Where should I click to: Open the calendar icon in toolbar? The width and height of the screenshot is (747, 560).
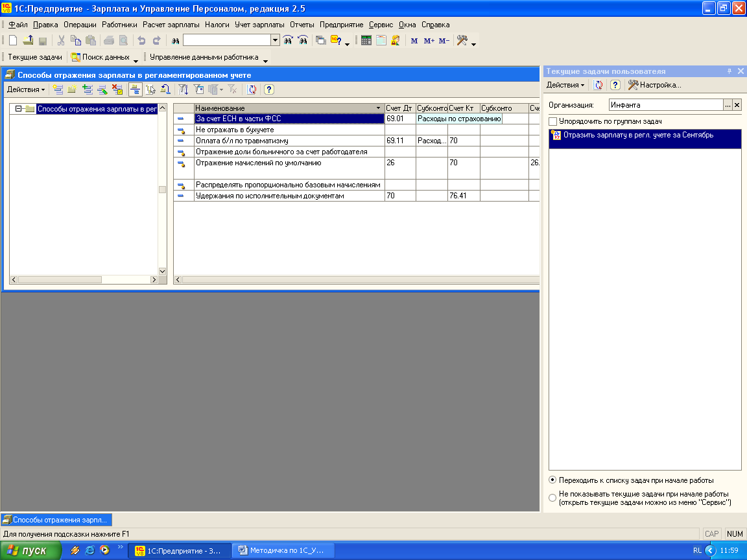381,40
